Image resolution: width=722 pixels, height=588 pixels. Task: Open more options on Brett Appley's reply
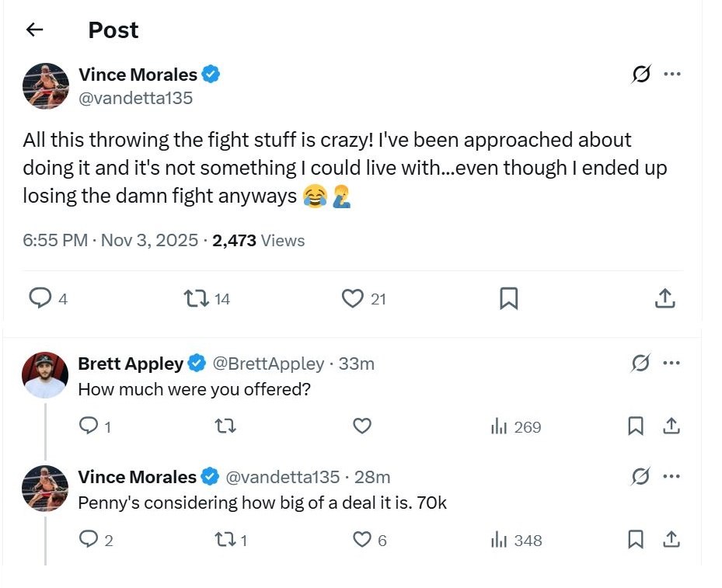coord(672,364)
